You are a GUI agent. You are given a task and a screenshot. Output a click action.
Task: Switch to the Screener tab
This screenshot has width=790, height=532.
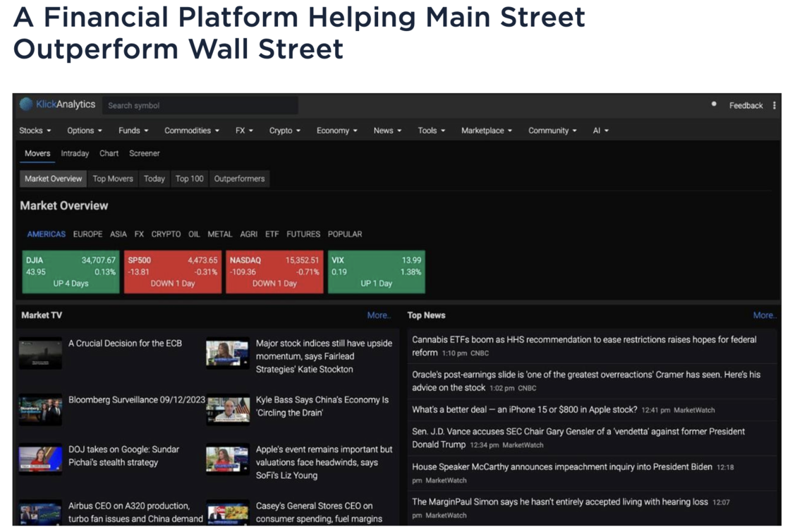click(x=144, y=153)
